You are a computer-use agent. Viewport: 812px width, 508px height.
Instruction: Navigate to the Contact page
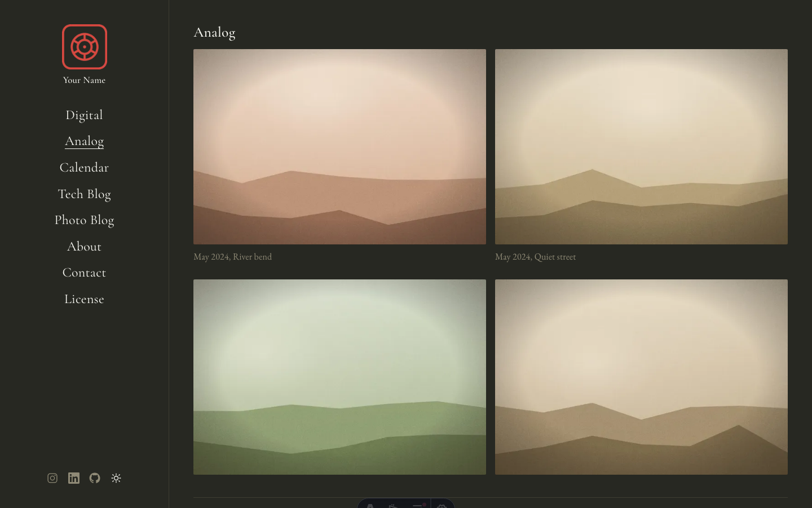(x=84, y=273)
